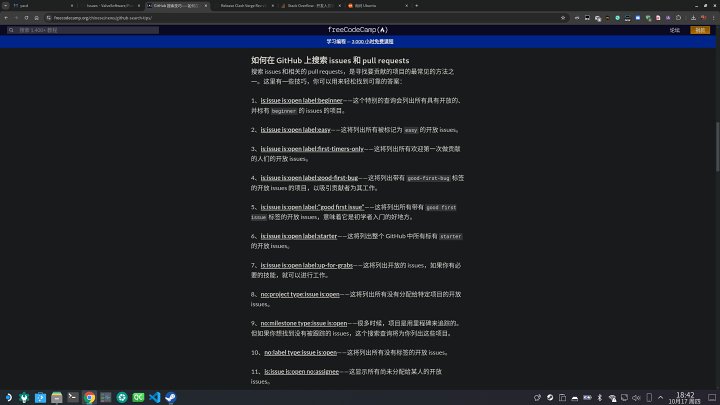720x405 pixels.
Task: Open link label:up-for-grabs
Action: (307, 265)
